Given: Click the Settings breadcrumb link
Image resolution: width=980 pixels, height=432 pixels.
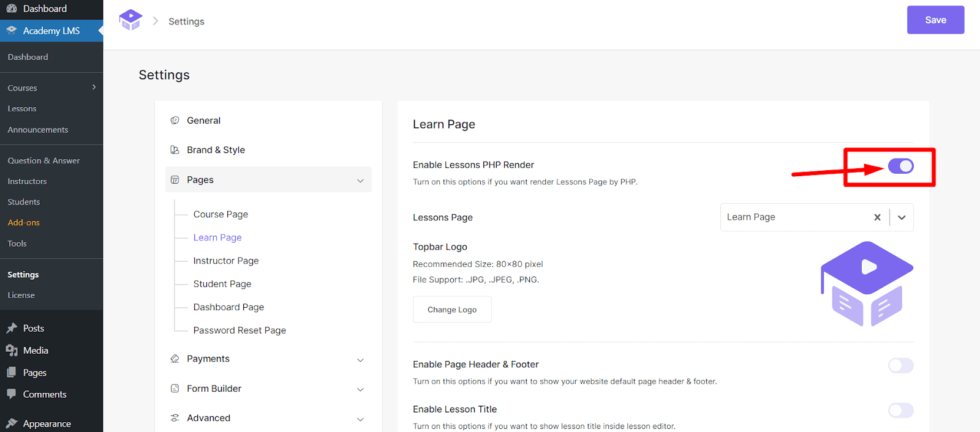Looking at the screenshot, I should (186, 21).
